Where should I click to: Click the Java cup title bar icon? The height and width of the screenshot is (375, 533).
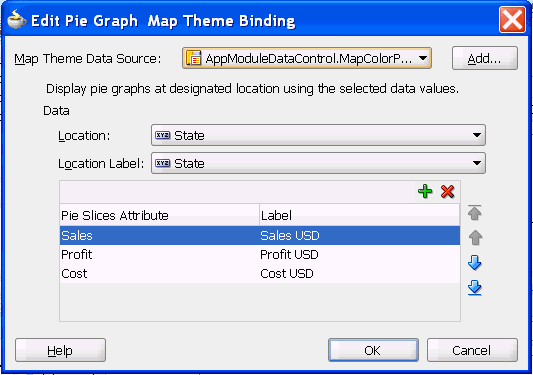click(x=16, y=20)
